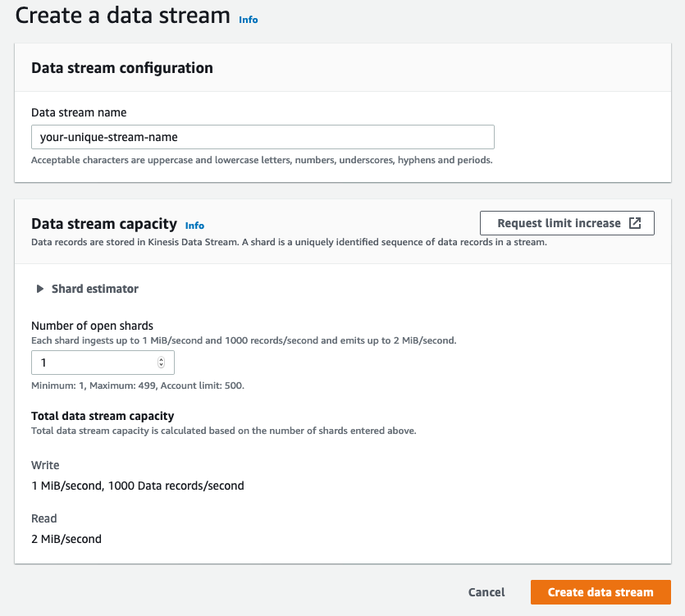Click the Total data stream capacity label

point(101,416)
